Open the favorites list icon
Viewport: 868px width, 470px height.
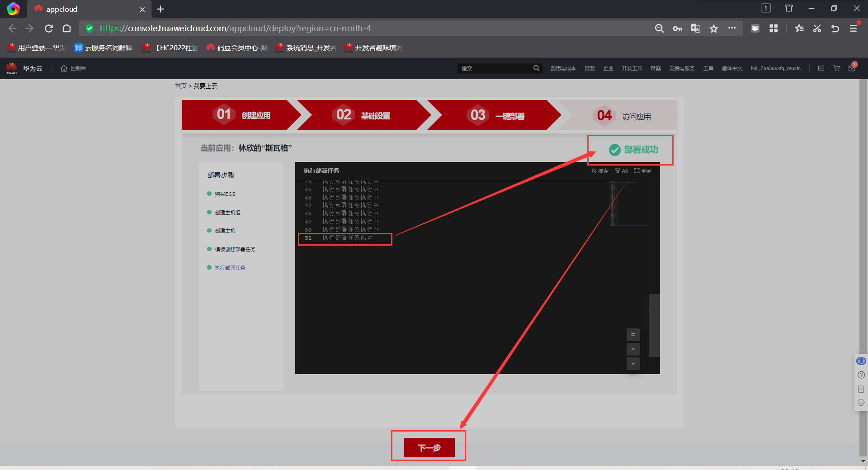tap(799, 28)
